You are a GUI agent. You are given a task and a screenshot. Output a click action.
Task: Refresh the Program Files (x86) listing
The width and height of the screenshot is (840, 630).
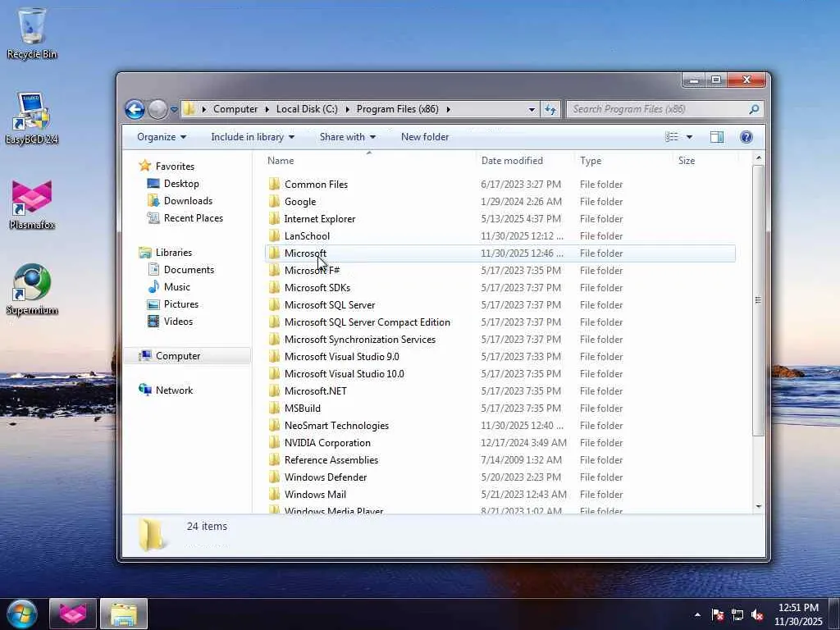[550, 109]
